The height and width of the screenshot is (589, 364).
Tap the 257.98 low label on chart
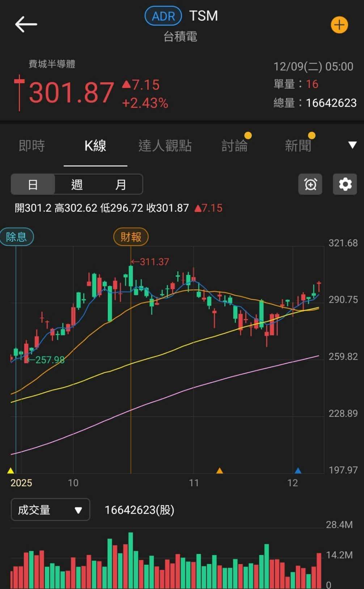pyautogui.click(x=45, y=360)
